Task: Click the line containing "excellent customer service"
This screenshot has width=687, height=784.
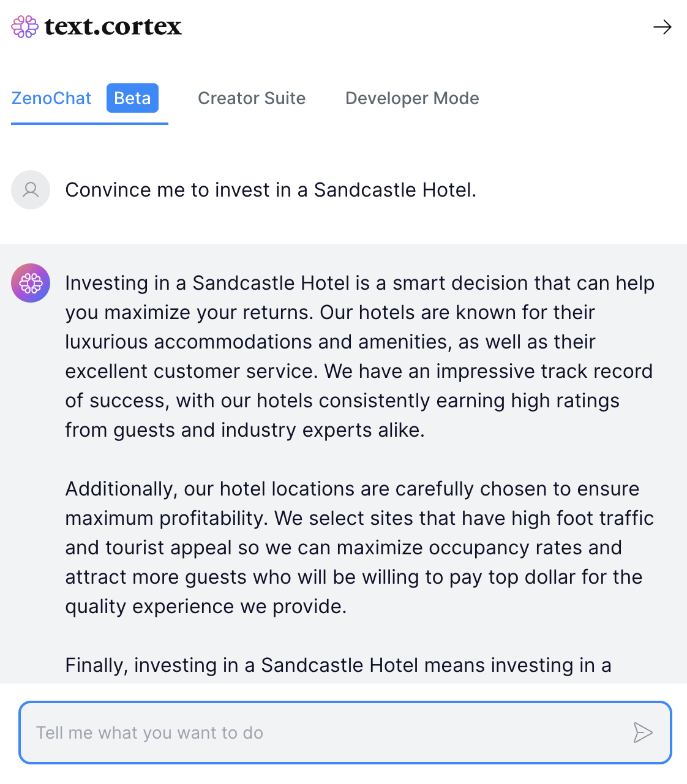Action: click(359, 371)
